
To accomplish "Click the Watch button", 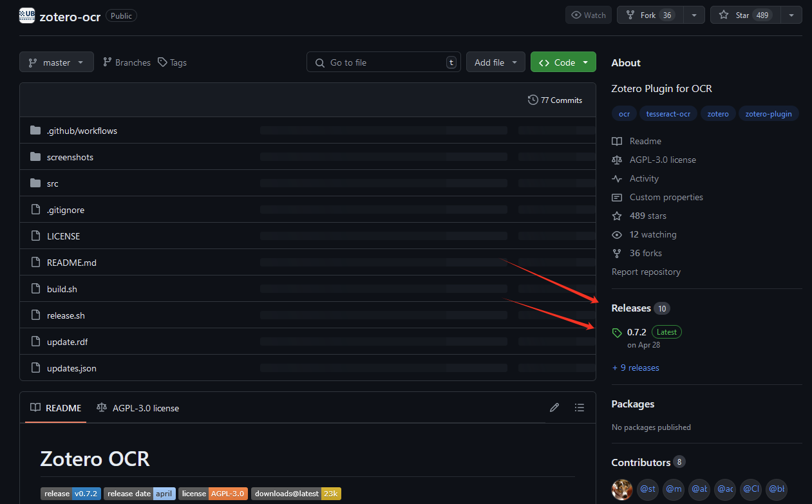I will [x=589, y=15].
